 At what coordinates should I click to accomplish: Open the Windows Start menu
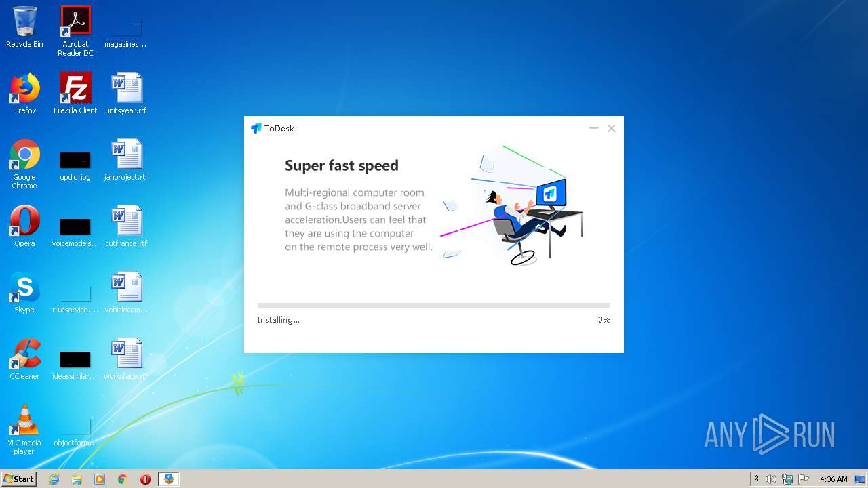click(x=18, y=479)
